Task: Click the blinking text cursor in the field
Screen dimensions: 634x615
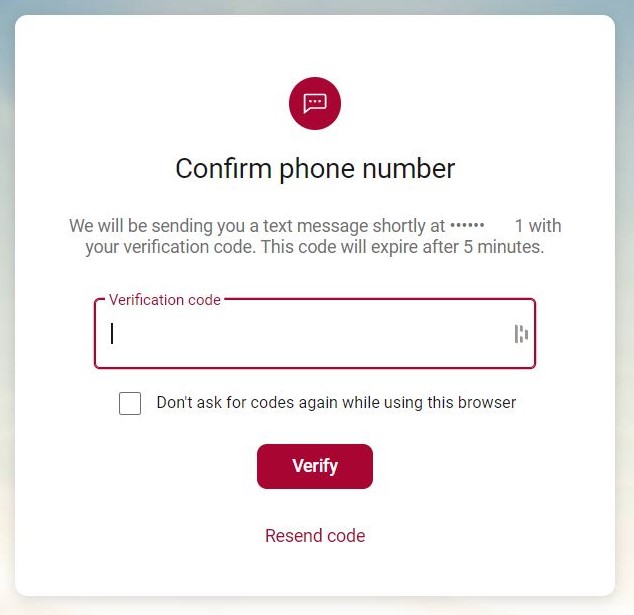Action: coord(112,334)
